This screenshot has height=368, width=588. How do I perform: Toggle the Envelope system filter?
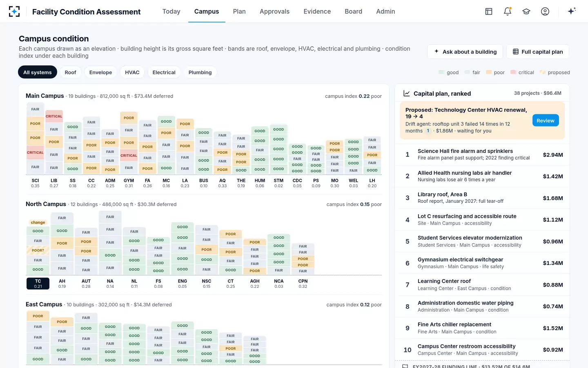coord(100,72)
